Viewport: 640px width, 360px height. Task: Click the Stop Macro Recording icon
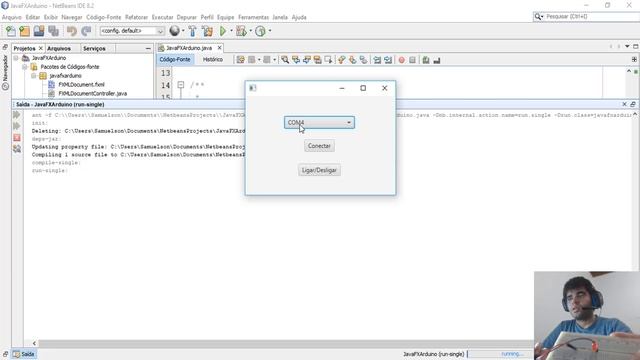(413, 60)
